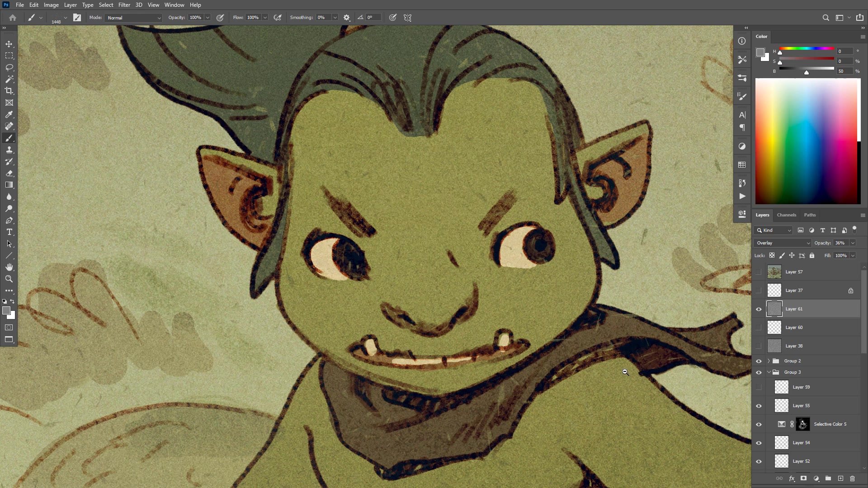Select the Brush tool in the toolbar

point(9,138)
